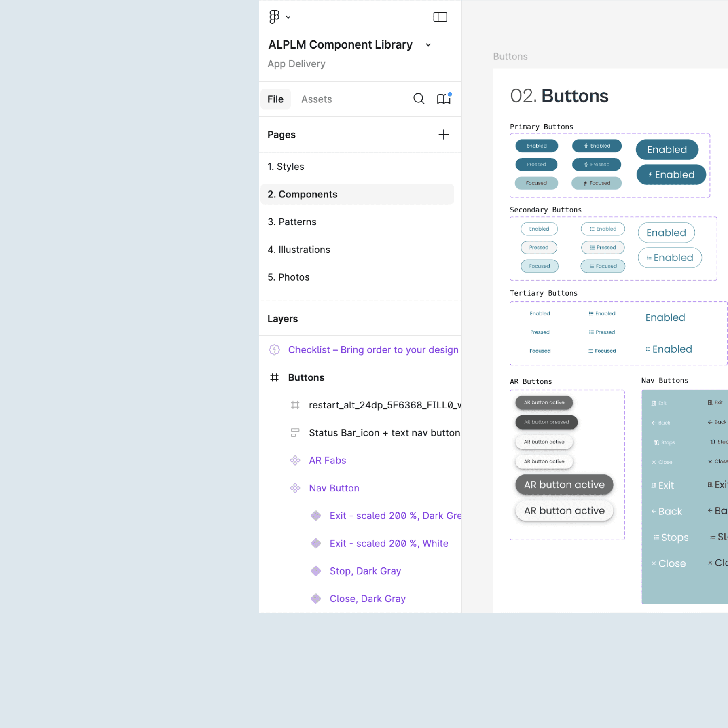Select the restart_alt_24dp layer name

click(x=385, y=405)
